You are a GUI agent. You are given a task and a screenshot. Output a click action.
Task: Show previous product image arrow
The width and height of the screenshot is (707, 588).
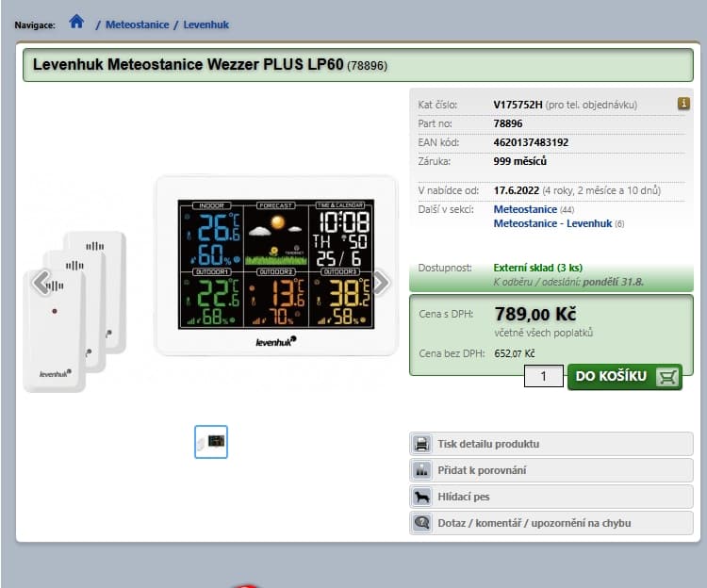pos(41,283)
